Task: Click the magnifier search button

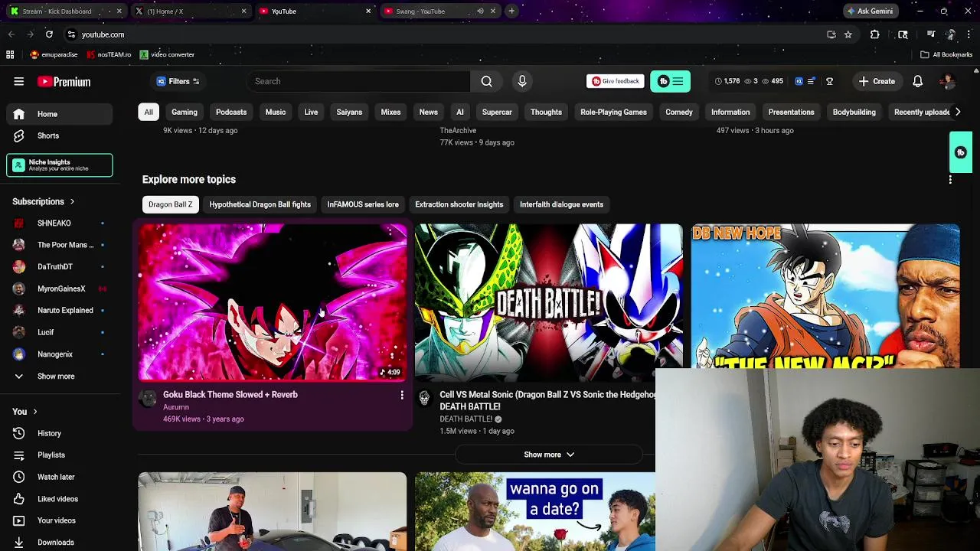Action: click(x=486, y=81)
